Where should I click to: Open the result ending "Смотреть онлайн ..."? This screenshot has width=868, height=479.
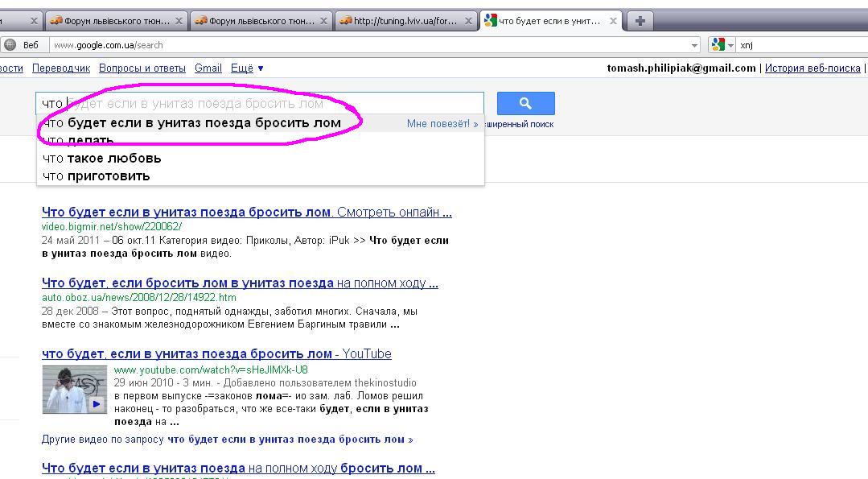coord(247,212)
